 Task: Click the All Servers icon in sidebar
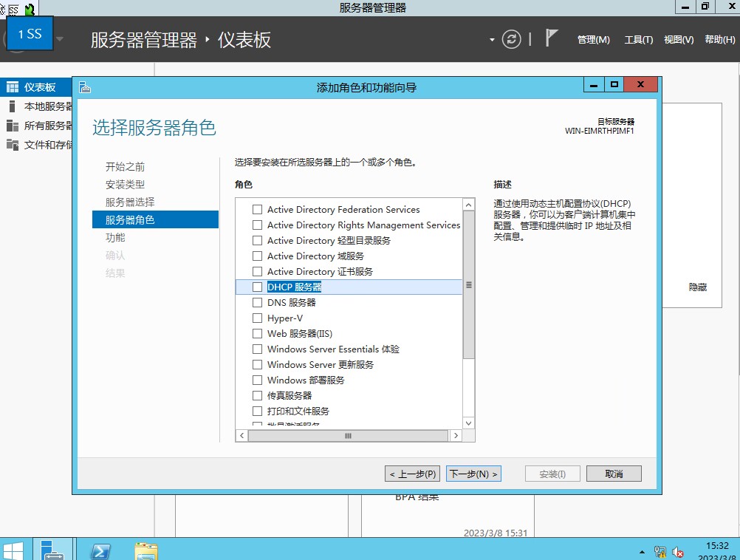tap(13, 126)
